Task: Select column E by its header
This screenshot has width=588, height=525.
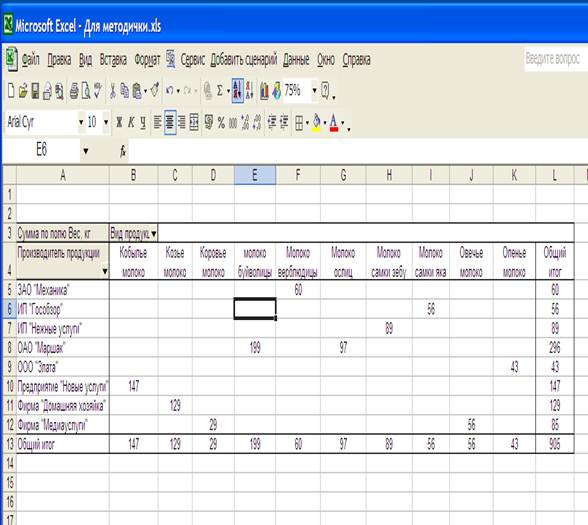Action: (255, 175)
